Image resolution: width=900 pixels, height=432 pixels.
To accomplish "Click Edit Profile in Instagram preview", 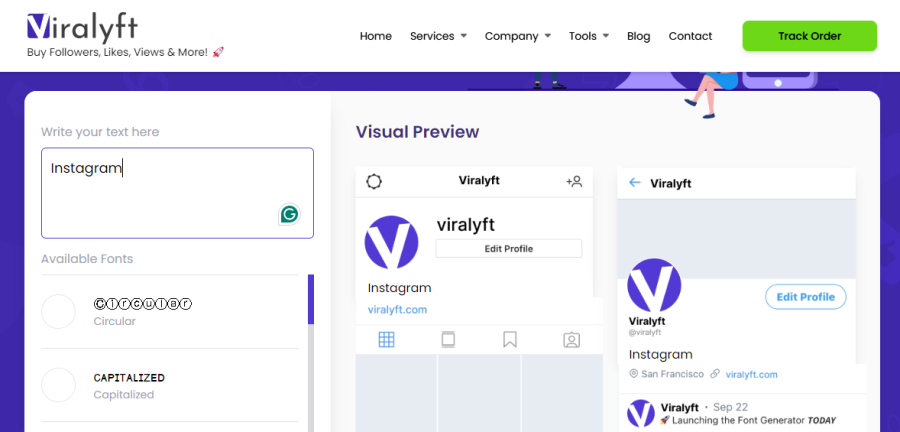I will pyautogui.click(x=509, y=248).
